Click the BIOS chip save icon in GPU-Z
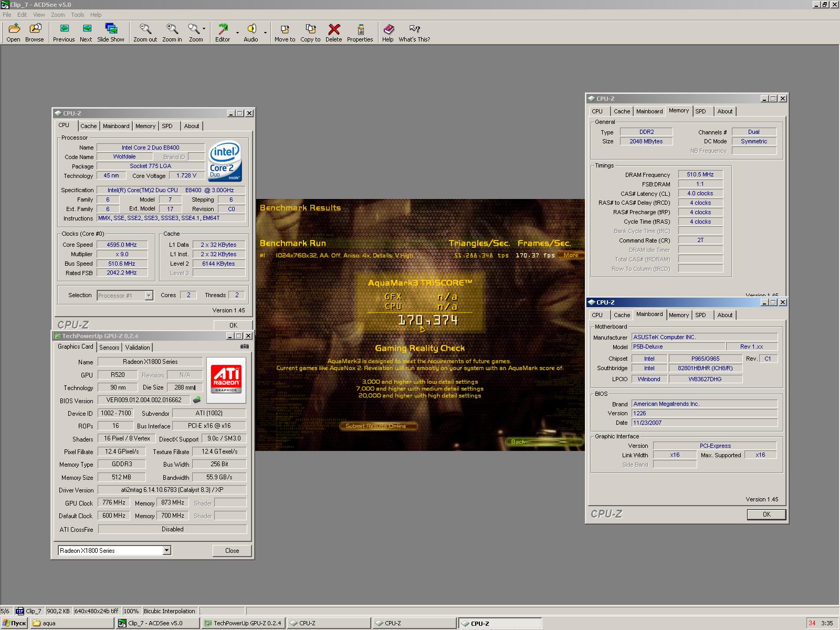The width and height of the screenshot is (840, 630). point(197,400)
